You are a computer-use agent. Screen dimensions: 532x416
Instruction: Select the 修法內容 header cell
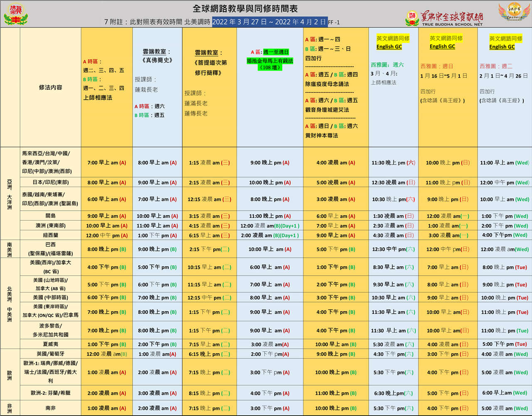pos(50,87)
